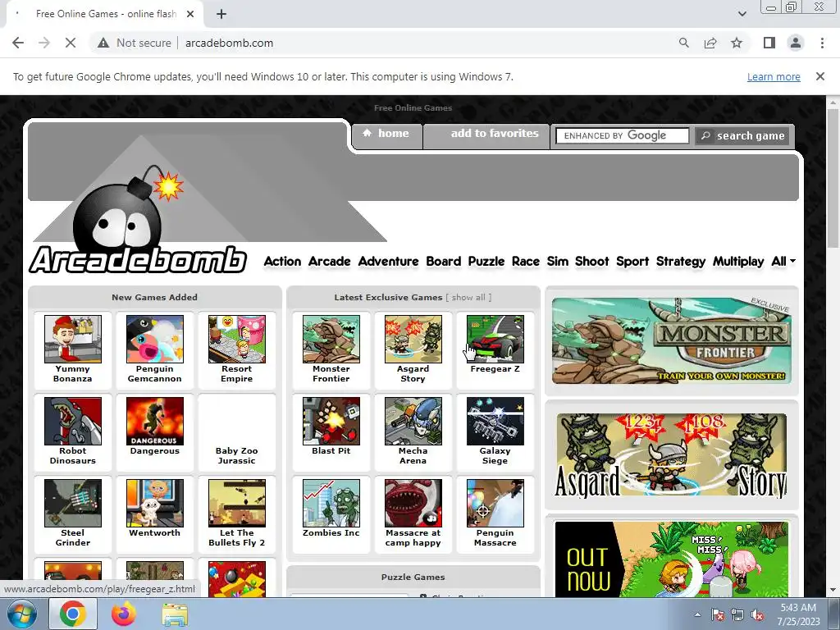Open the Adventure category
840x630 pixels.
pos(388,262)
